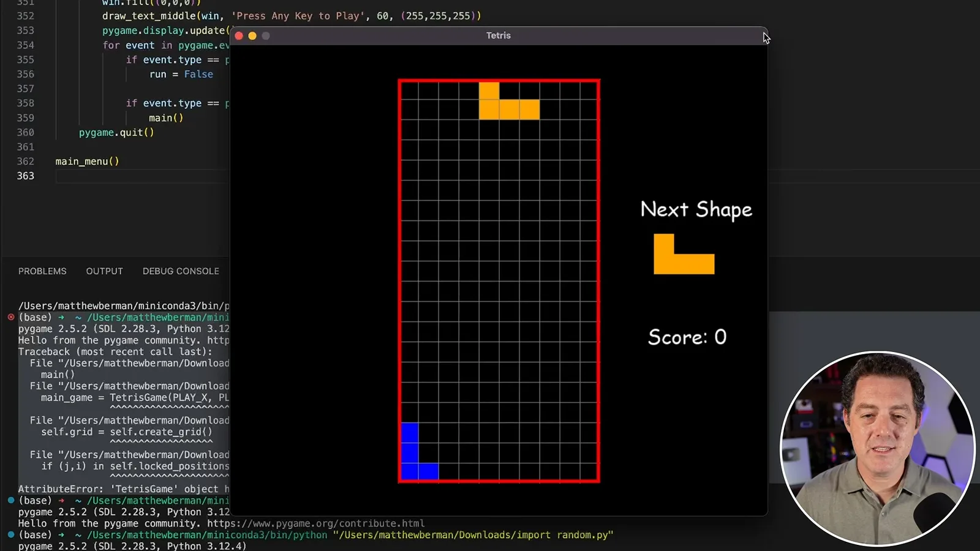980x551 pixels.
Task: Click 'main()' on editor line 359
Action: point(166,118)
